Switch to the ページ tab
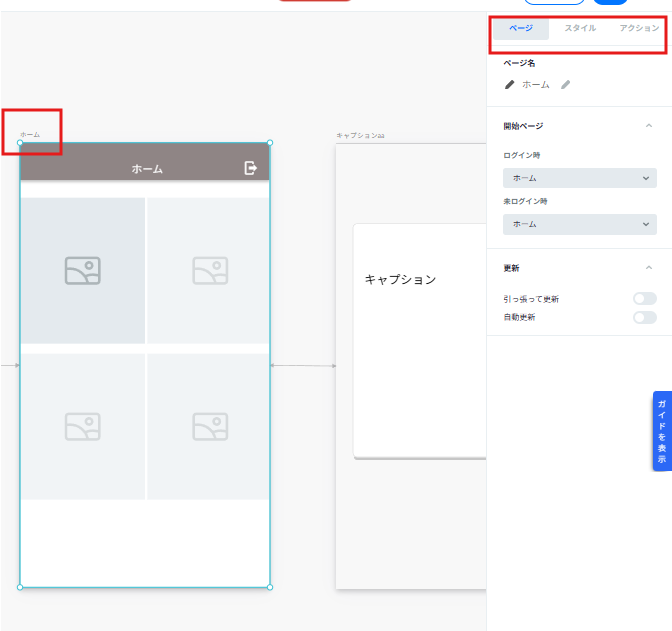This screenshot has width=672, height=631. (x=521, y=28)
